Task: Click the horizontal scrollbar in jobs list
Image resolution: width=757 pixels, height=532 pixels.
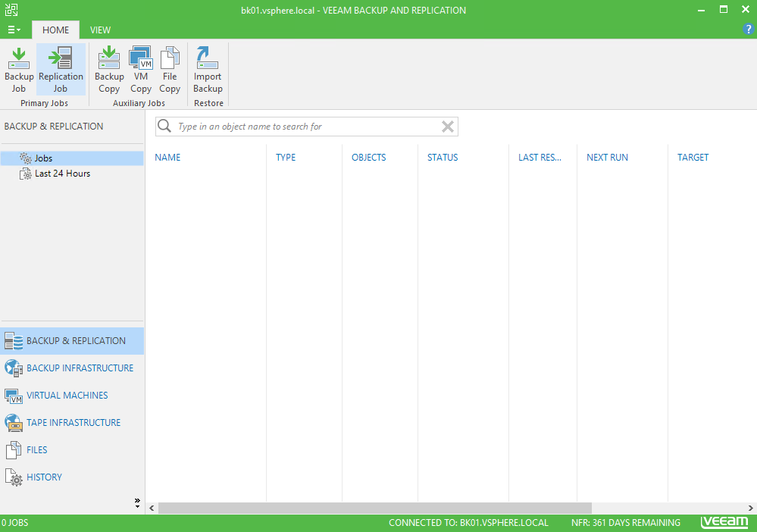Action: pos(375,508)
